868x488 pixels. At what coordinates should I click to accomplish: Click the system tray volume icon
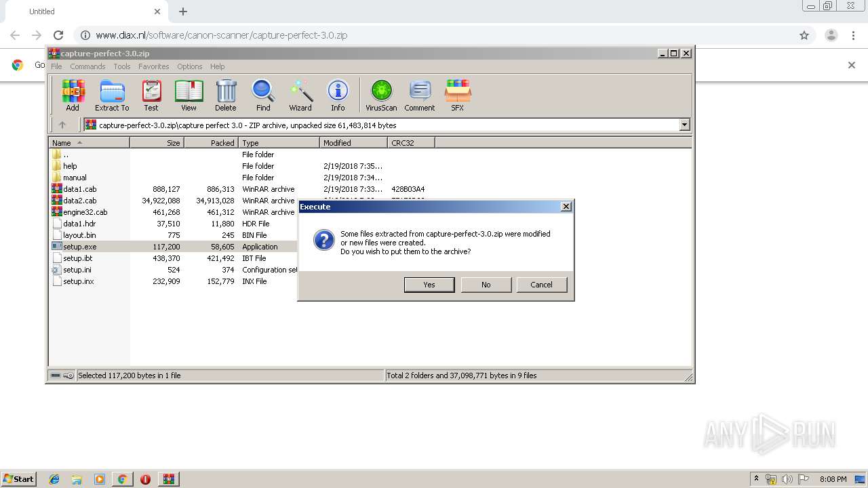[787, 479]
